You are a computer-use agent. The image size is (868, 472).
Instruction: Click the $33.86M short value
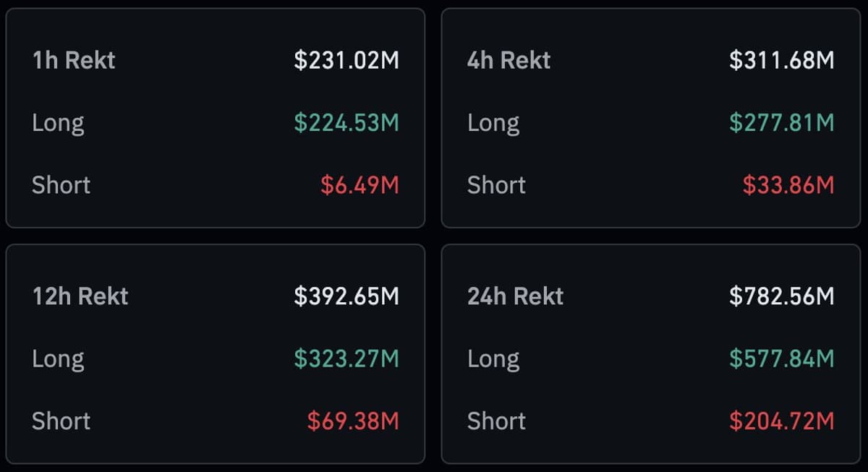[x=790, y=185]
